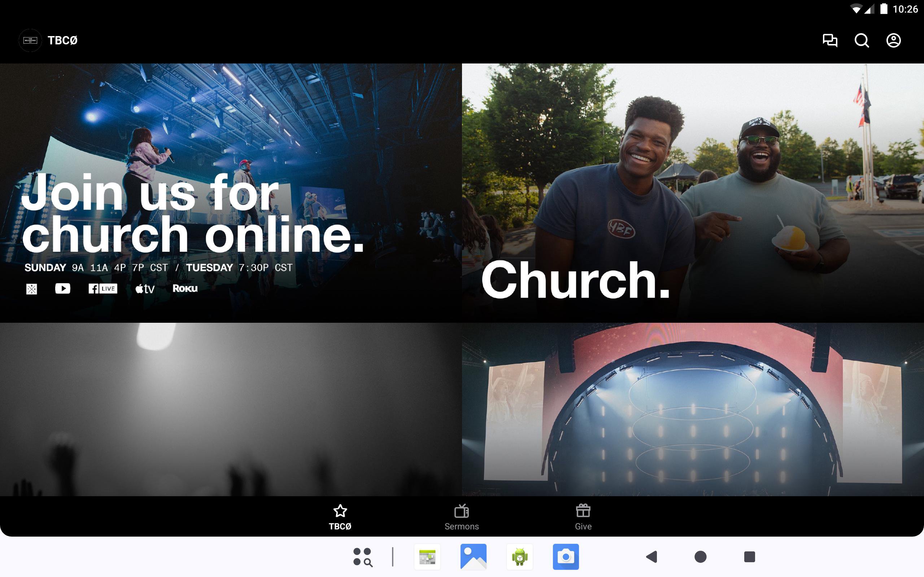Image resolution: width=924 pixels, height=577 pixels.
Task: Open the Church. photo tile
Action: click(x=693, y=193)
